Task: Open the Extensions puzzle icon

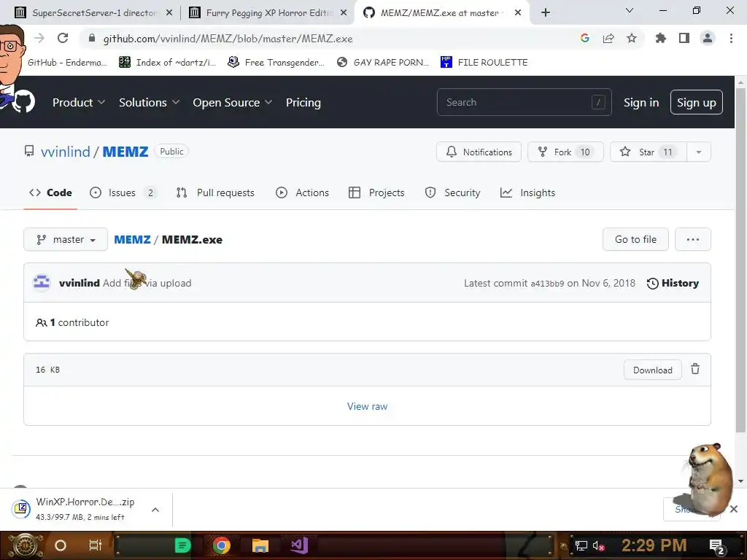Action: coord(660,38)
